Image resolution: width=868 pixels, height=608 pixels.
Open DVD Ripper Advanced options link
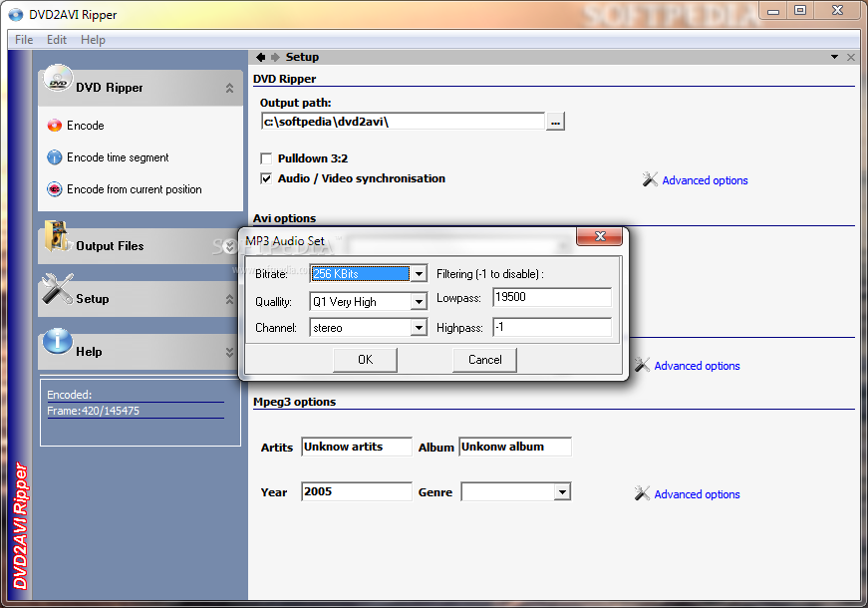[705, 180]
